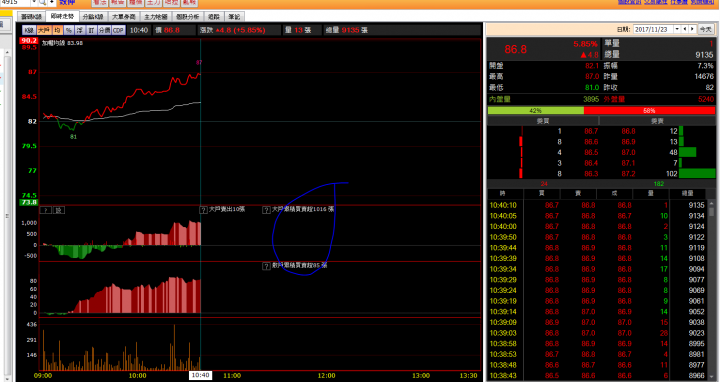Open the last blue link at top right
Screen dimensions: 720x382
pyautogui.click(x=703, y=2)
